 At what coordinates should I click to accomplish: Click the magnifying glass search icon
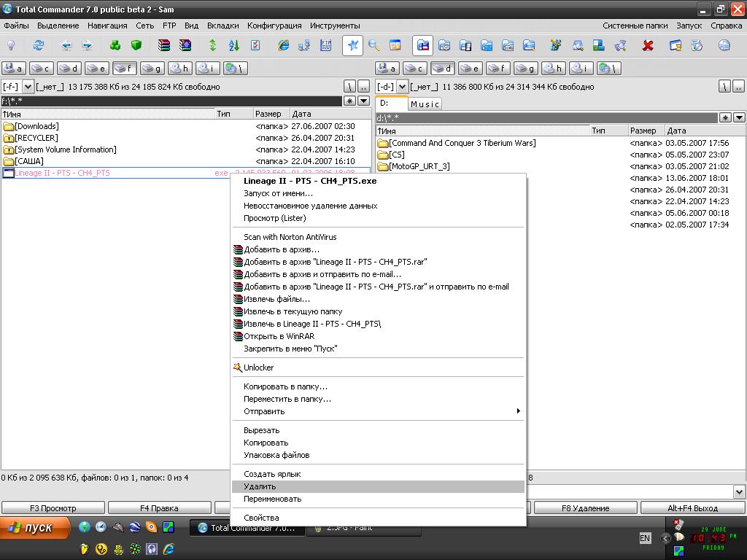(374, 46)
